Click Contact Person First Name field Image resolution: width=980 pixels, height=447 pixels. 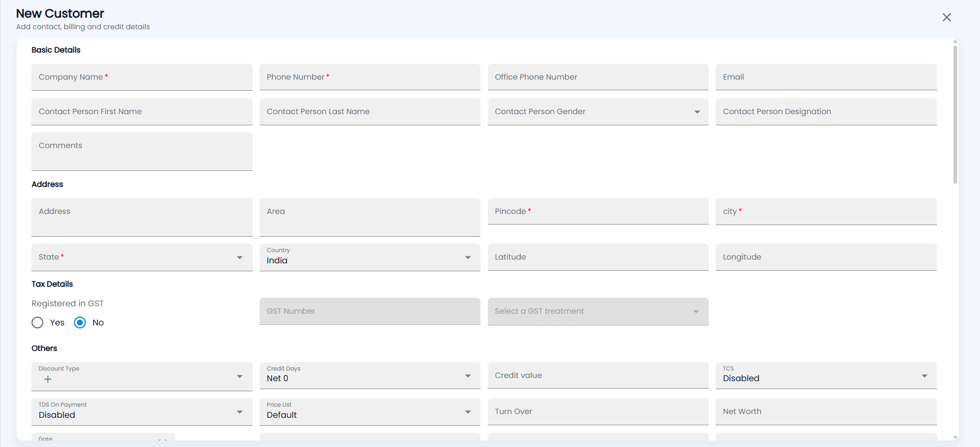(x=142, y=111)
